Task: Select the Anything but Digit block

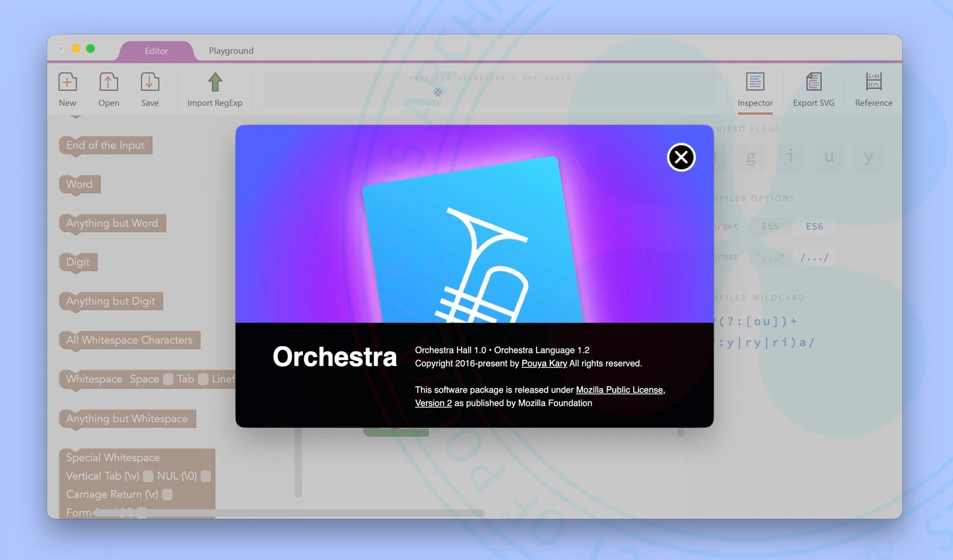Action: click(111, 301)
